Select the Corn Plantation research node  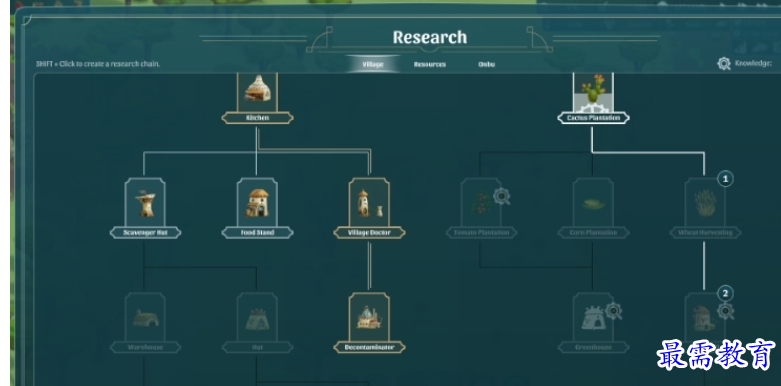[593, 208]
